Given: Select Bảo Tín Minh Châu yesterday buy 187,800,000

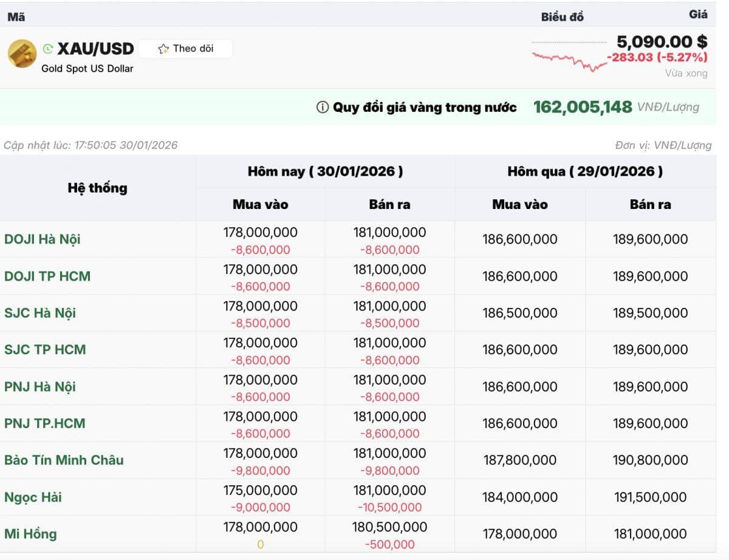Looking at the screenshot, I should pos(520,460).
